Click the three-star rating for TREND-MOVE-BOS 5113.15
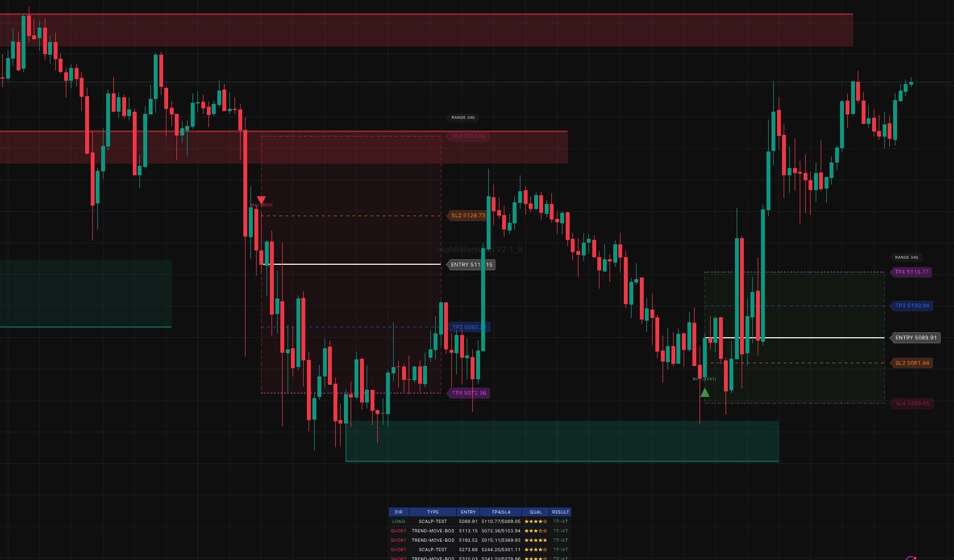Screen dimensions: 954x560 (535, 531)
